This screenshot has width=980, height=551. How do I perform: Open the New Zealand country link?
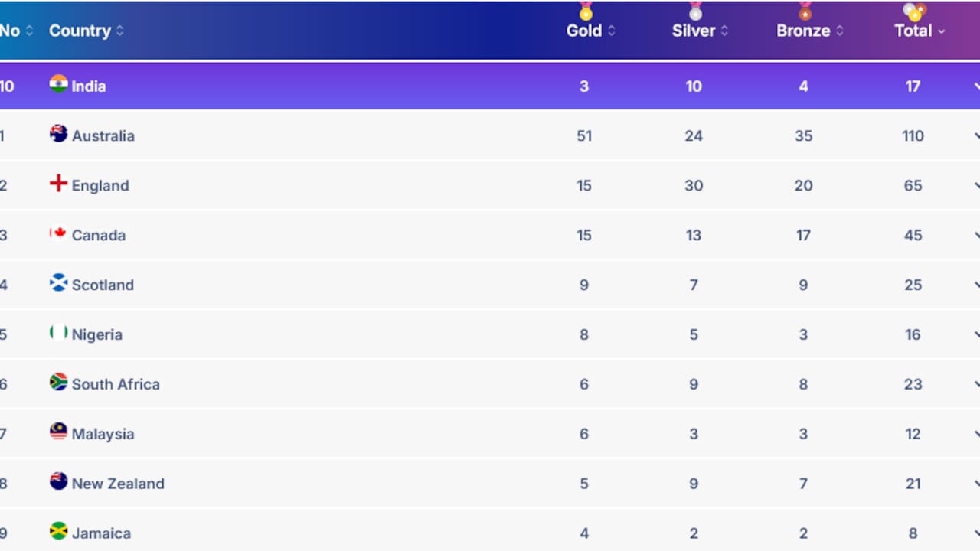pyautogui.click(x=118, y=484)
